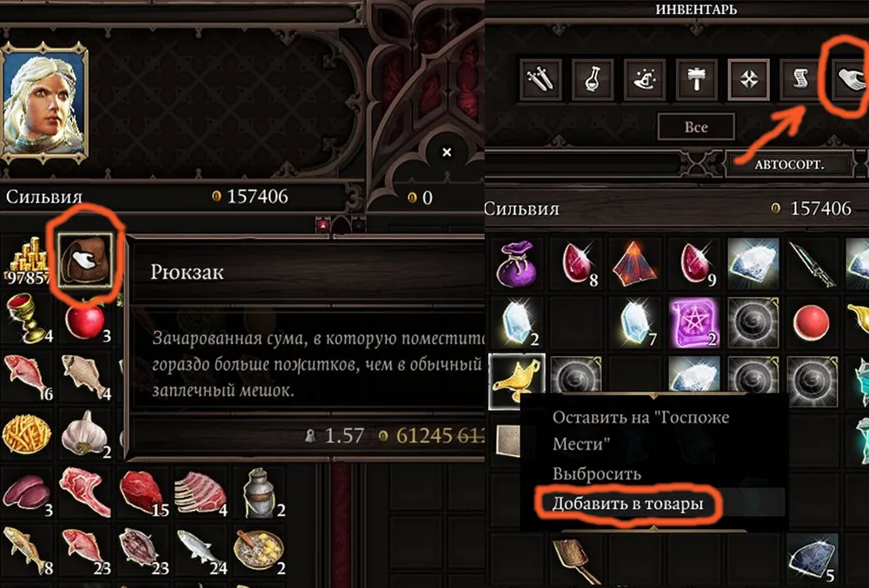Click the purple pouch in inventory
The width and height of the screenshot is (869, 588).
[x=516, y=265]
